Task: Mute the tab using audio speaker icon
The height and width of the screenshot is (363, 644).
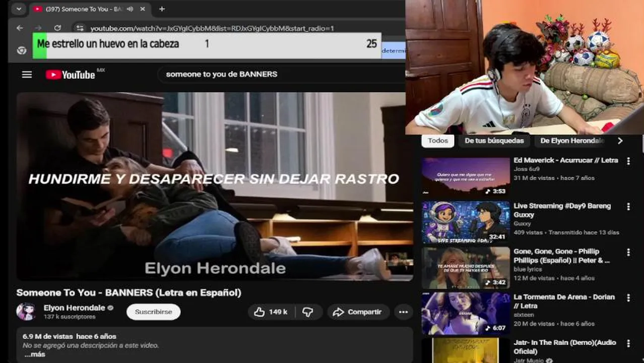Action: [x=130, y=9]
